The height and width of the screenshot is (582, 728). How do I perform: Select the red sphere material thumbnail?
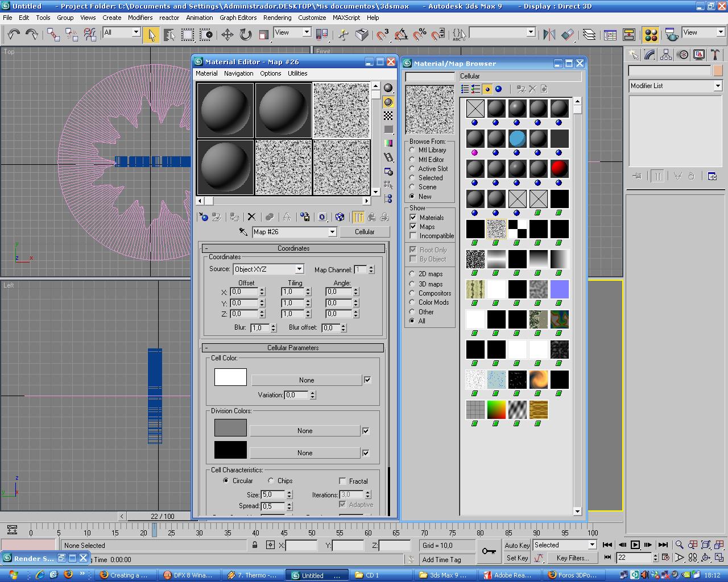click(560, 169)
